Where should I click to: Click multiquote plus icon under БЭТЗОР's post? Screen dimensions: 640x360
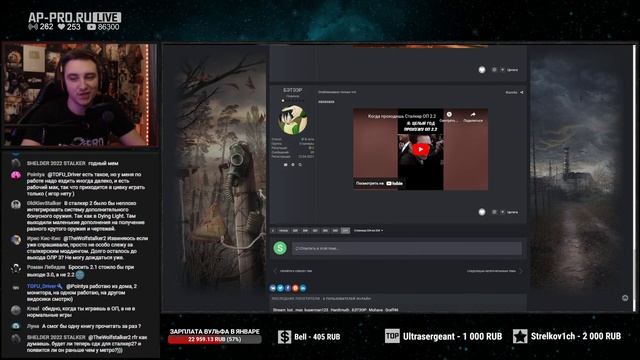point(502,212)
